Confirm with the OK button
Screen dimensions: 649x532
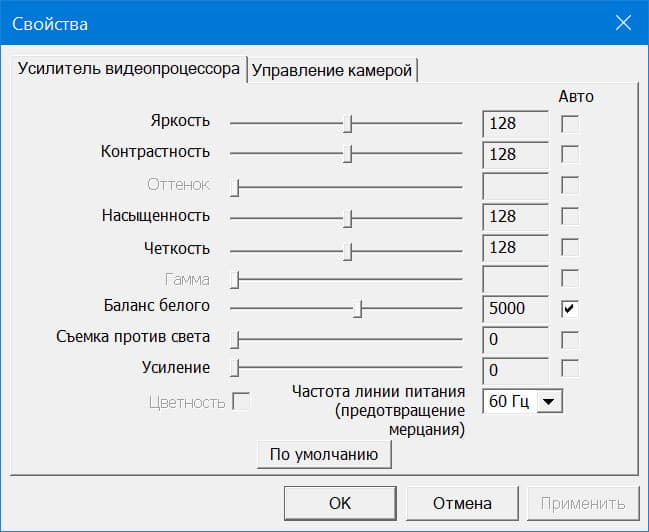[x=340, y=503]
